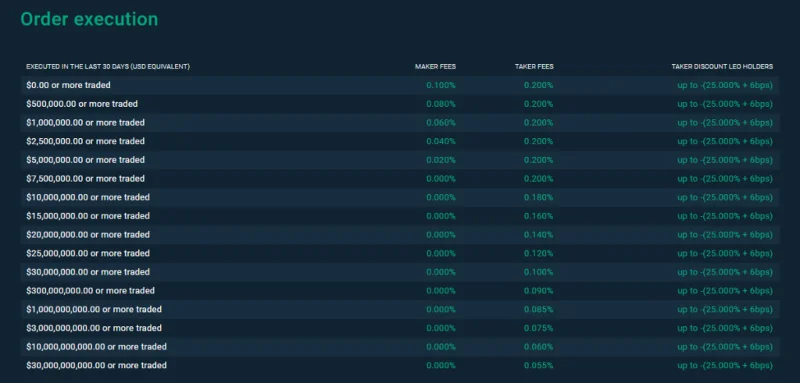Viewport: 800px width, 383px height.
Task: Click the 'TAKER DISCOUNT LEO HOLDERS' column header
Action: 722,67
